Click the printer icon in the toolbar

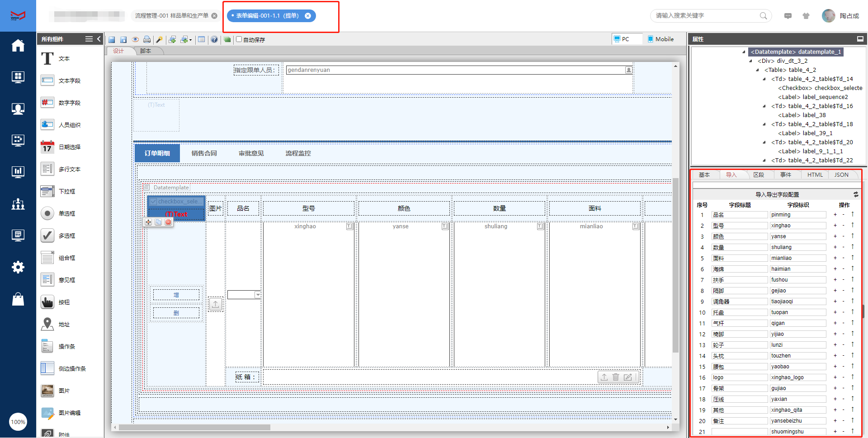(x=147, y=40)
